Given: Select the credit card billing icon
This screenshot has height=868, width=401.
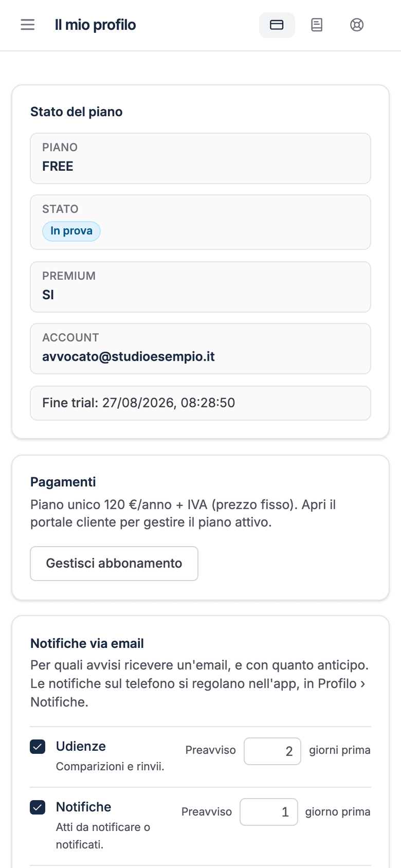Looking at the screenshot, I should [277, 25].
